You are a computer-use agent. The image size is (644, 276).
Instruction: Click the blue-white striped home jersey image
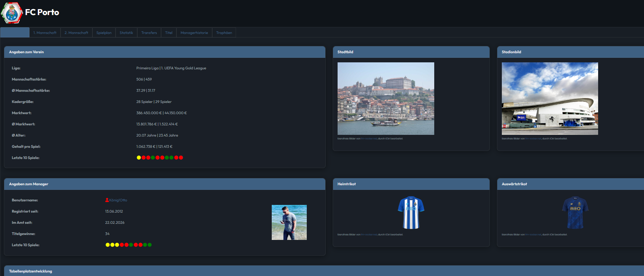[411, 213]
